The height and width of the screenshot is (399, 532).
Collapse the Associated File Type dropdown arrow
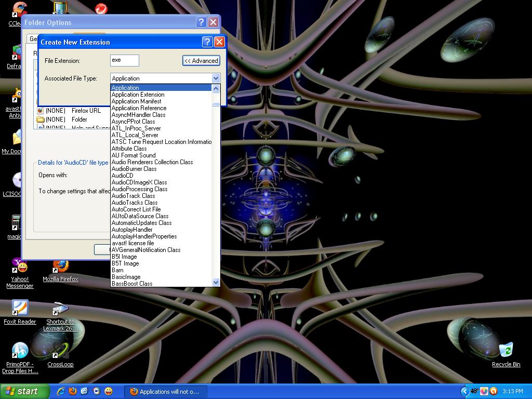pyautogui.click(x=216, y=78)
